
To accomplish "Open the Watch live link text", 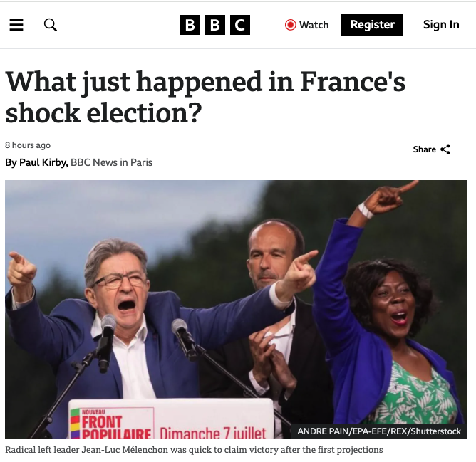I will pyautogui.click(x=314, y=25).
